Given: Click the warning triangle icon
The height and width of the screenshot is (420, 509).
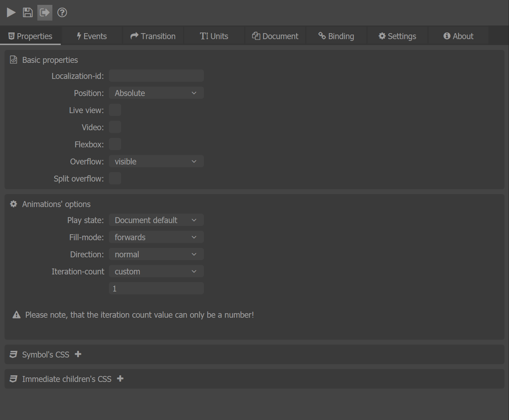Looking at the screenshot, I should (x=16, y=315).
